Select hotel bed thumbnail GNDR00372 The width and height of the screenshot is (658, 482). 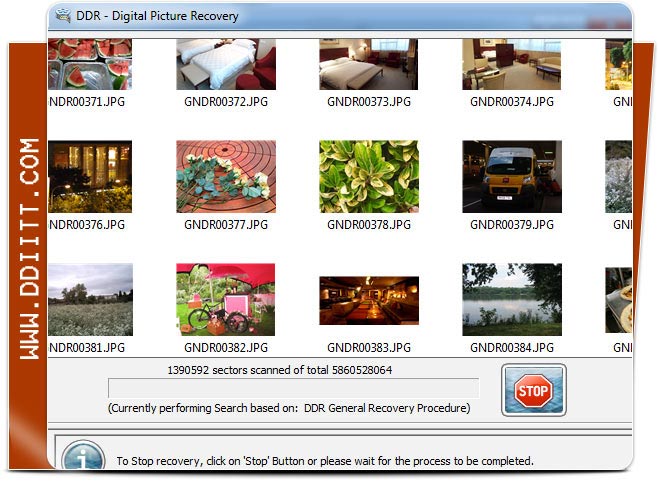click(x=226, y=64)
